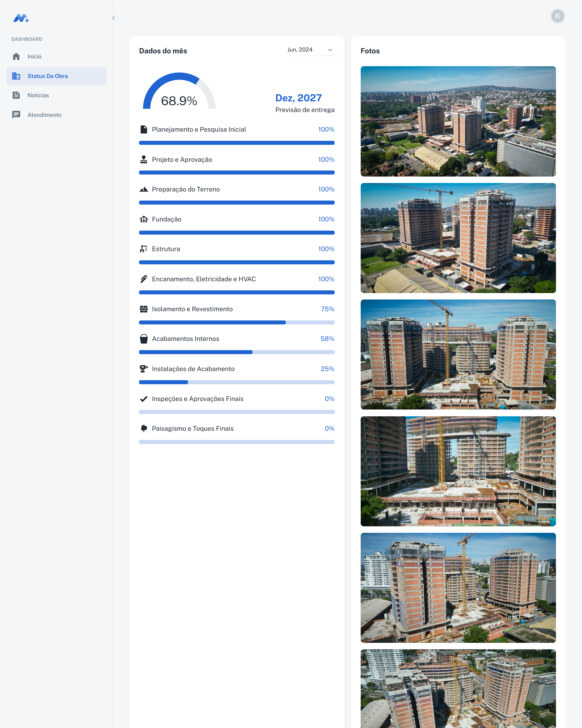The image size is (582, 728).
Task: Click the Planejamento e Pesquisa Inicial file icon
Action: [x=144, y=129]
